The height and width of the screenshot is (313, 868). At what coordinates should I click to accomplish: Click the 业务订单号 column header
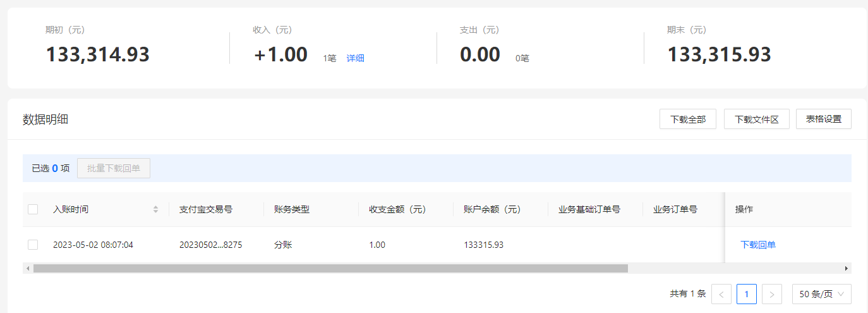point(675,209)
